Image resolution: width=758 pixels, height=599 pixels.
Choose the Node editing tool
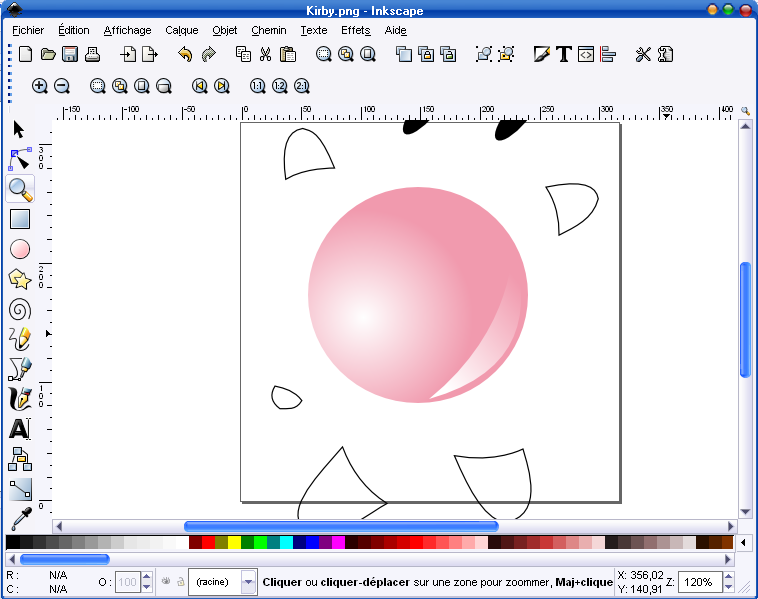(20, 159)
